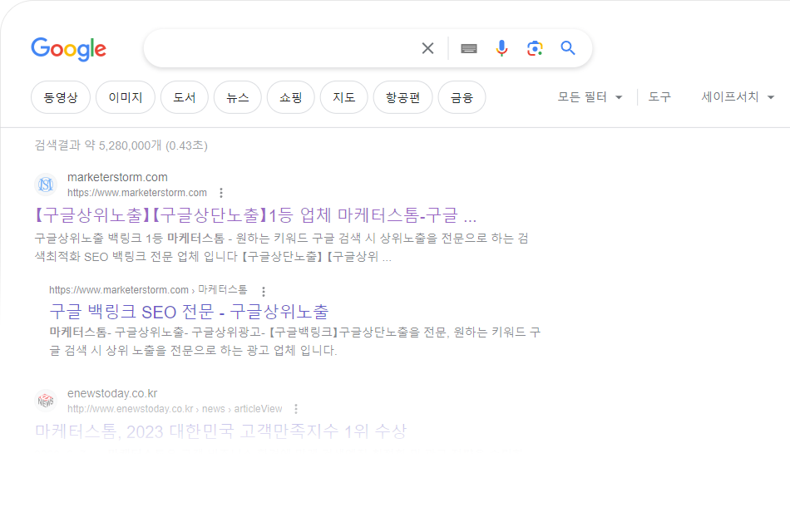
Task: Select the 도서 filter tab
Action: tap(185, 97)
